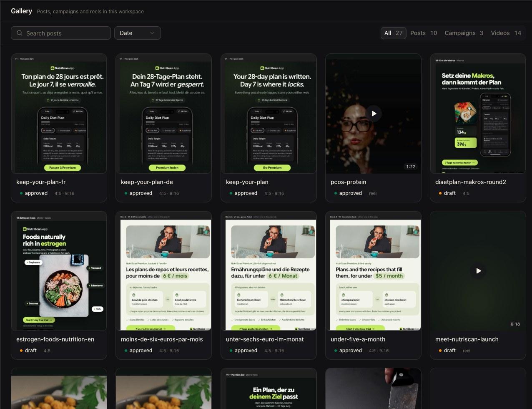Viewport: 532px width, 409px height.
Task: Open the knife photo thumbnail
Action: click(x=373, y=389)
